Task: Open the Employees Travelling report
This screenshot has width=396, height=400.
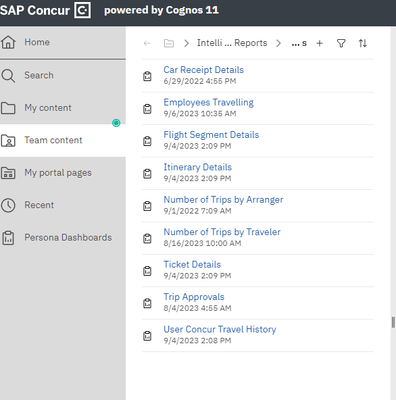Action: [x=208, y=102]
